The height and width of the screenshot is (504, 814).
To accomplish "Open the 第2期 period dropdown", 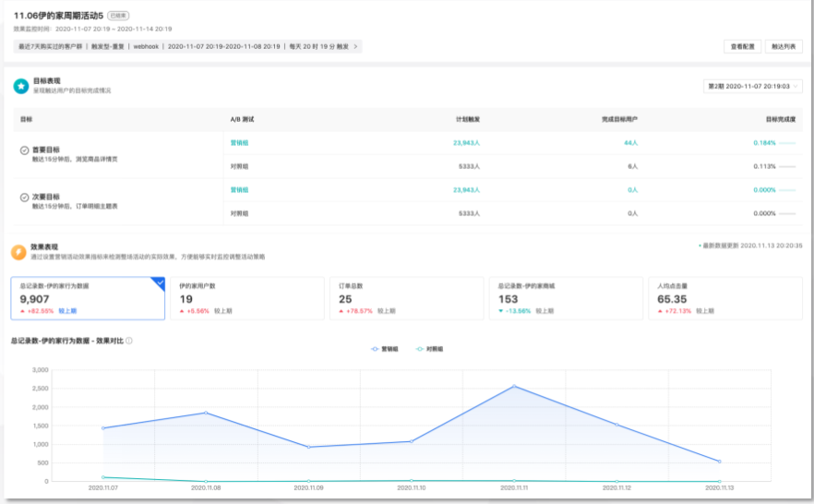I will pos(753,86).
